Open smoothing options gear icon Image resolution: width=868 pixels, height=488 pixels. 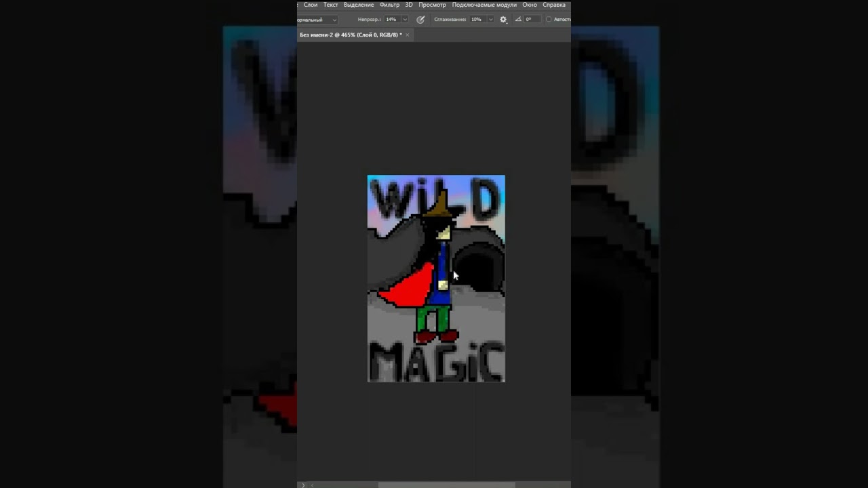point(503,20)
